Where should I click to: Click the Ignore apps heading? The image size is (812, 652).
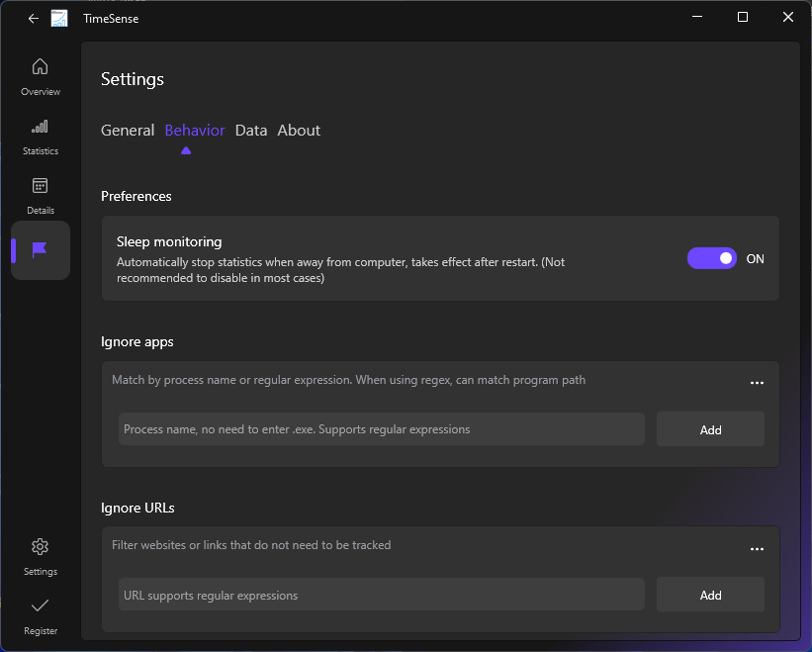click(x=137, y=341)
